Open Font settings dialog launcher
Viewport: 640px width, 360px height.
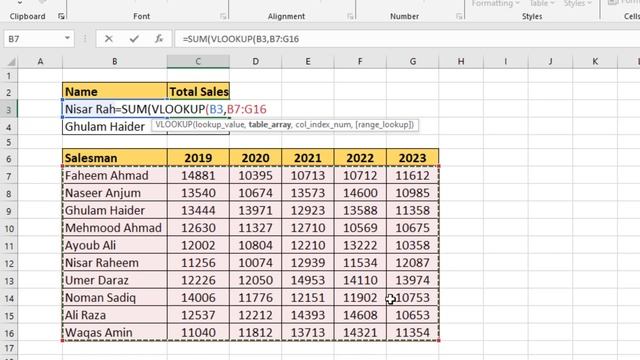pos(223,16)
